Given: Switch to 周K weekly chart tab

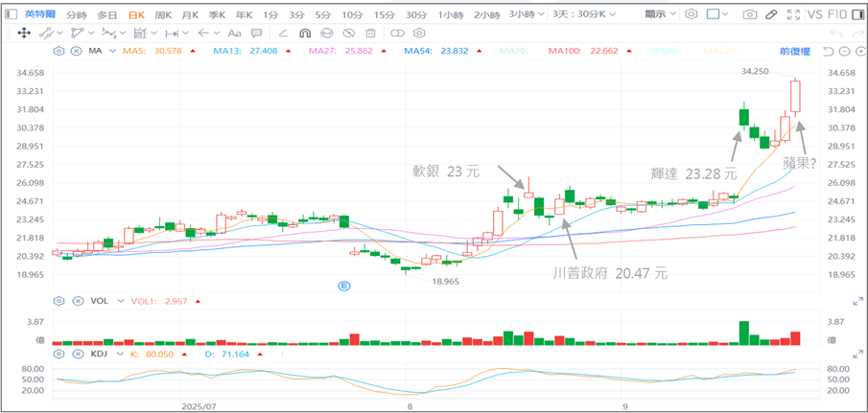Looking at the screenshot, I should coord(163,14).
